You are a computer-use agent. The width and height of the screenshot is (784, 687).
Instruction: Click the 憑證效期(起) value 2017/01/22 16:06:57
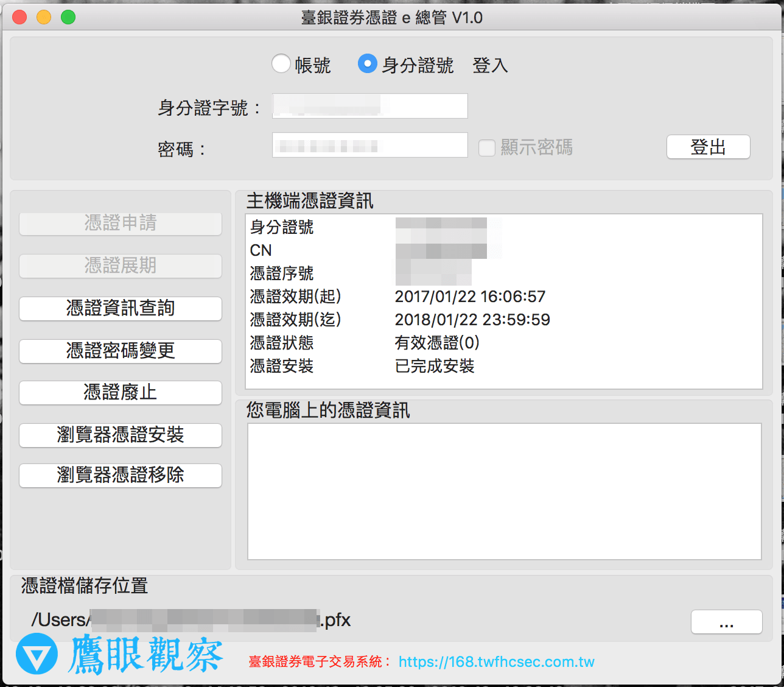470,297
